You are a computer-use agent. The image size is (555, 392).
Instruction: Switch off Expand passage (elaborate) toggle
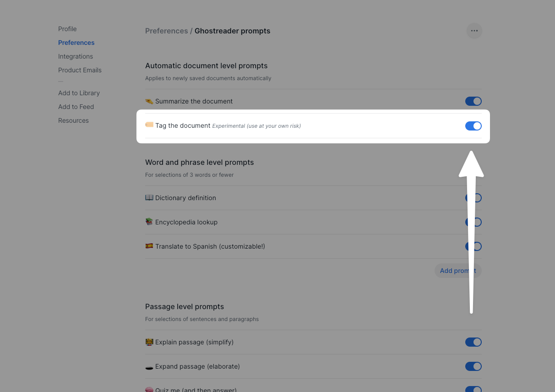click(x=473, y=366)
